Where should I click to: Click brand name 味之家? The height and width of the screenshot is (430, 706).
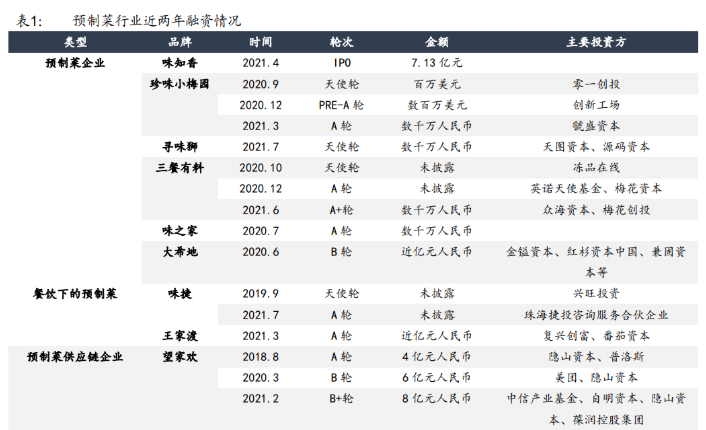pos(180,231)
